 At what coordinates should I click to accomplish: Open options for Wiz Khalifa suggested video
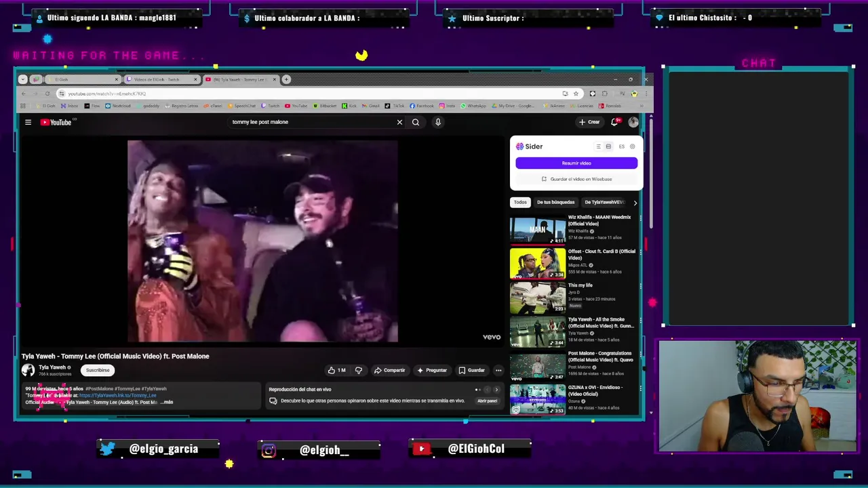pyautogui.click(x=640, y=218)
